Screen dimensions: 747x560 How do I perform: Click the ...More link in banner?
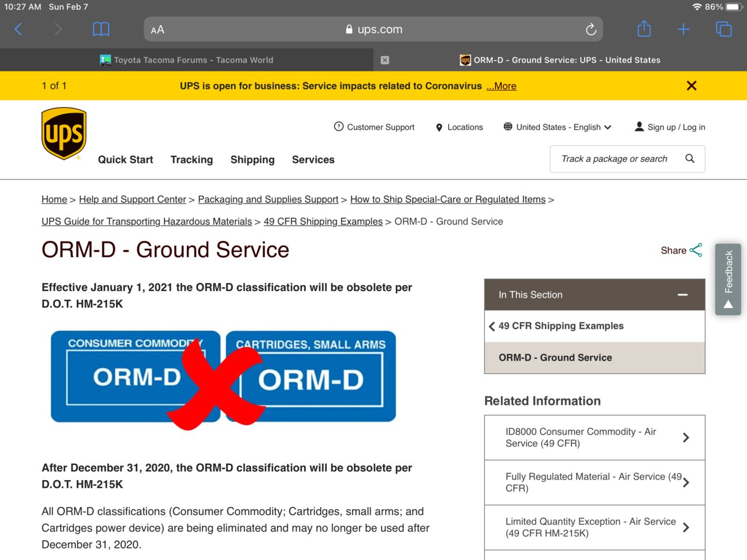501,86
